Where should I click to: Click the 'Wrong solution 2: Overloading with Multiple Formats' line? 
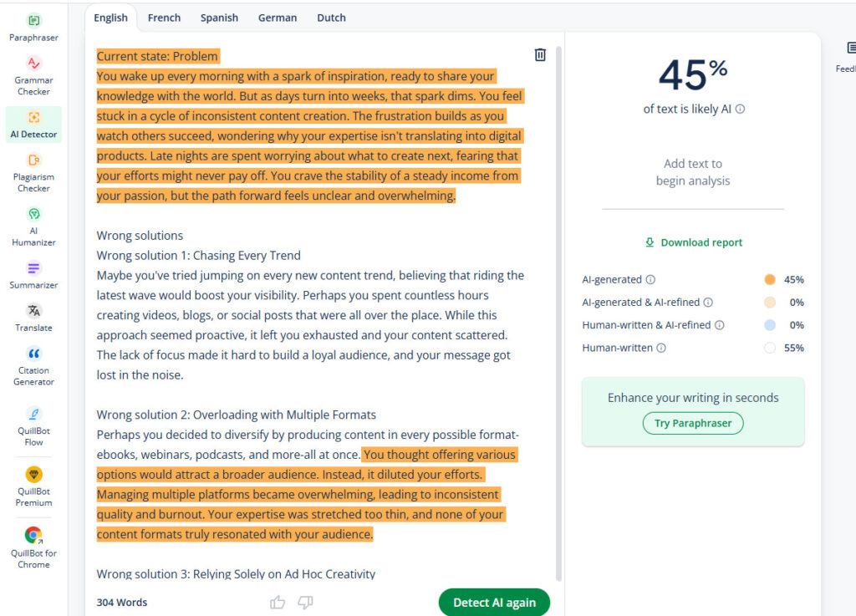click(x=237, y=415)
